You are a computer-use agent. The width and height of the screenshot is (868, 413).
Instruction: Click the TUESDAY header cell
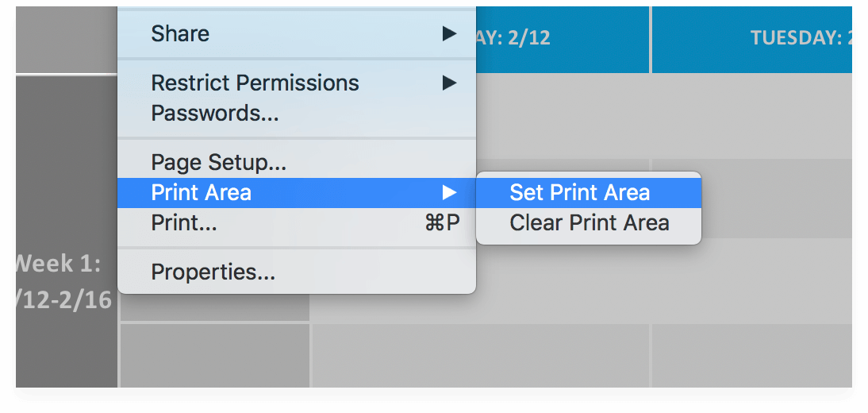click(x=751, y=38)
